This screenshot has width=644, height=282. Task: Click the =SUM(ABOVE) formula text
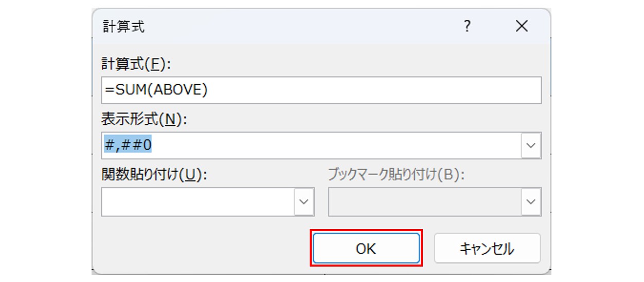click(156, 90)
